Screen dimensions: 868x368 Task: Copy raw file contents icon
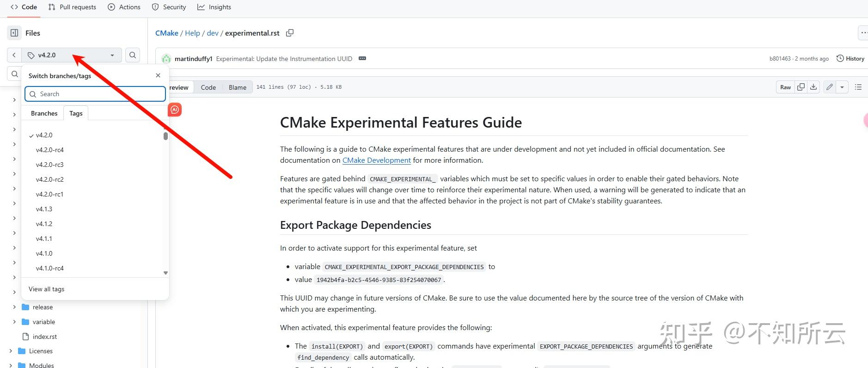click(x=801, y=87)
